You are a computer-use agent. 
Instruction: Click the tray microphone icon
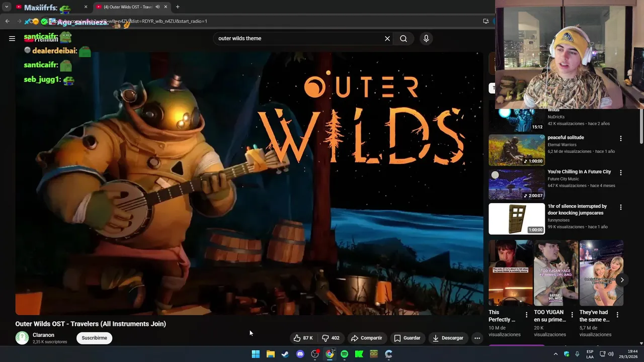[577, 354]
